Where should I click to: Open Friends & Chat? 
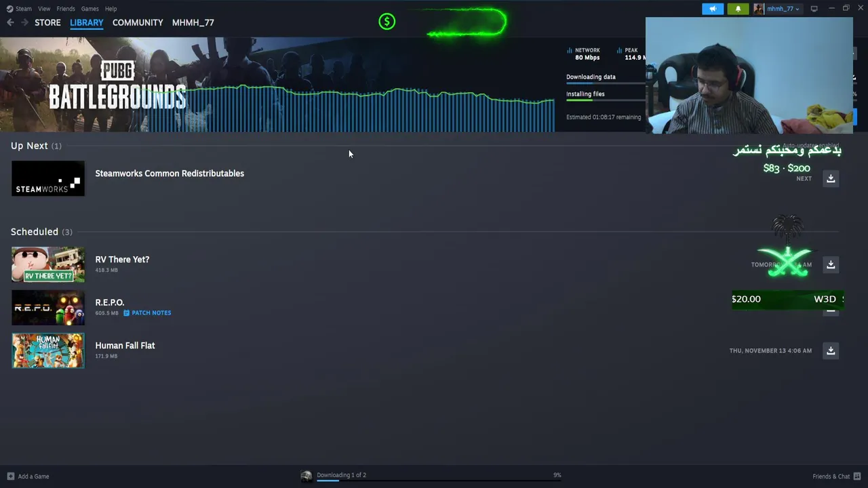tap(837, 476)
